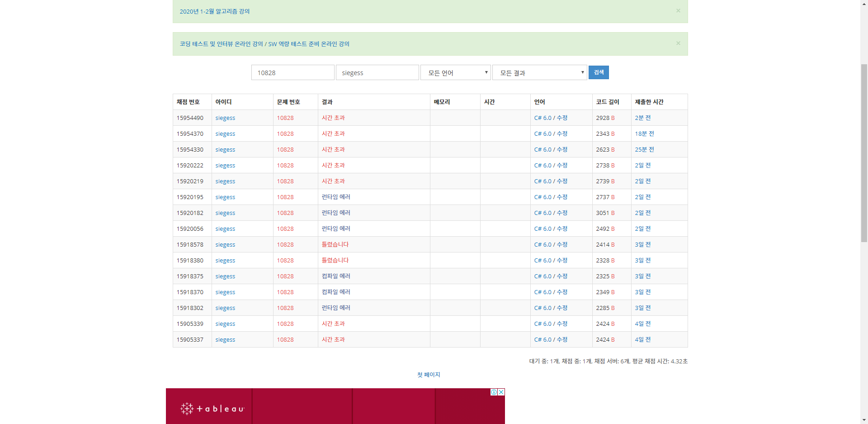
Task: Close the tableau ad with the X icon
Action: tap(501, 392)
